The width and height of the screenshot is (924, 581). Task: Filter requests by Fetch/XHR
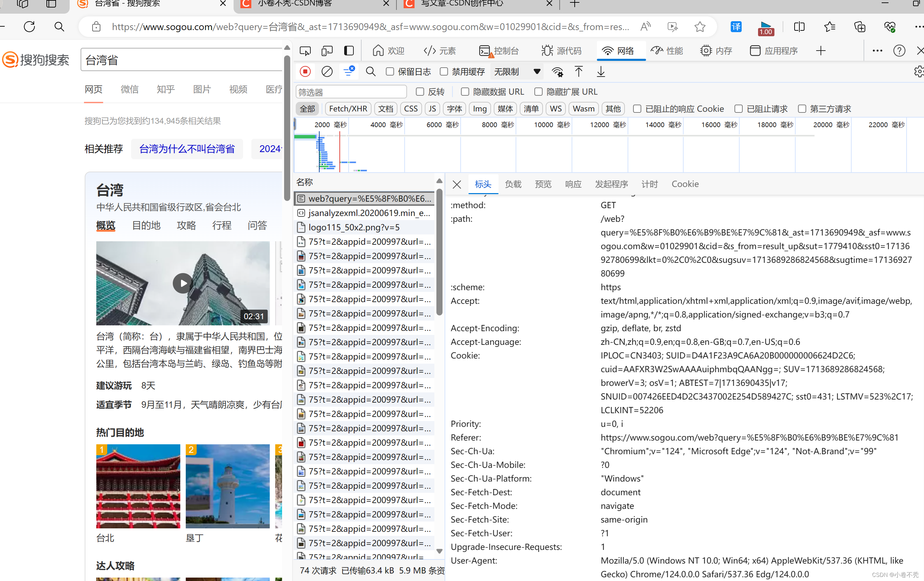tap(348, 109)
